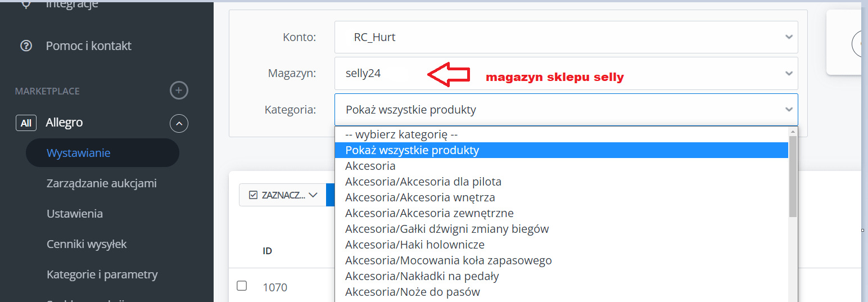
Task: Open Wystawianie in the sidebar
Action: pyautogui.click(x=78, y=153)
